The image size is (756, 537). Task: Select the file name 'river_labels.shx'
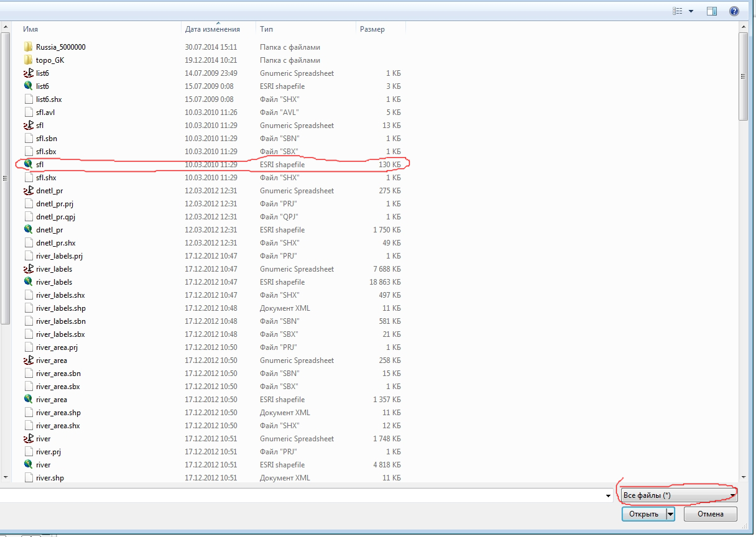(60, 295)
